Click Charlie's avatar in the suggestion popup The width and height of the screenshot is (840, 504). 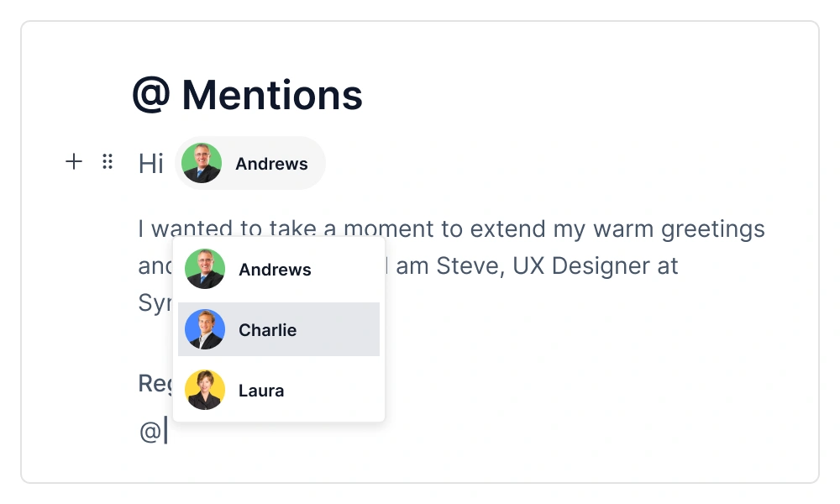204,329
